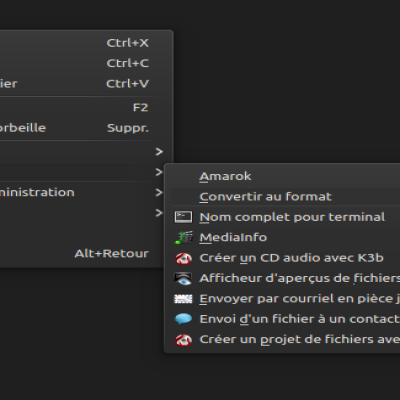Click the eye icon of Afficheur d'aperçus
400x400 pixels.
(183, 279)
